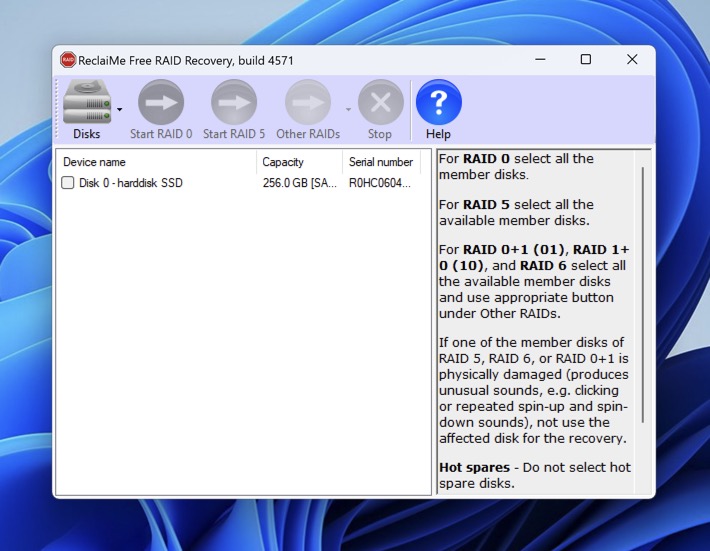Sort by the Device name column header
This screenshot has height=551, width=710.
pos(155,162)
